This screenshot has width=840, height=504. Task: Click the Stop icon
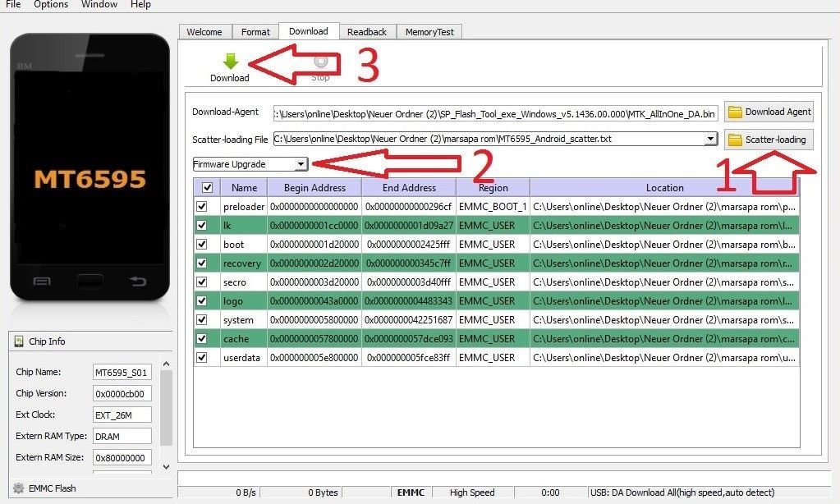(x=321, y=62)
